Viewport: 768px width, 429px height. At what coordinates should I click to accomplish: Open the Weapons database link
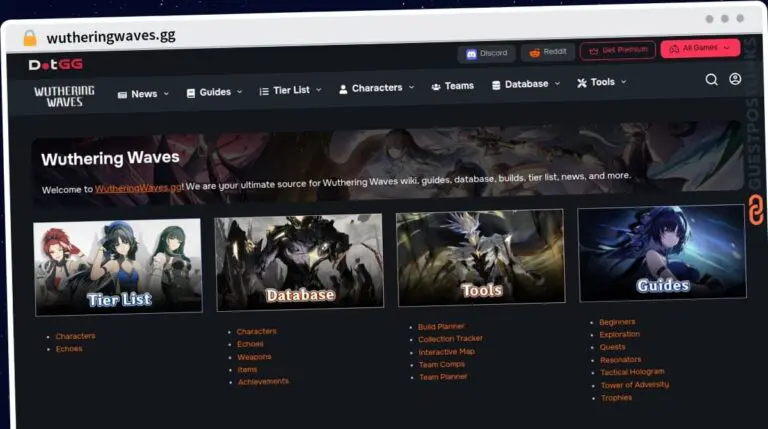coord(254,357)
